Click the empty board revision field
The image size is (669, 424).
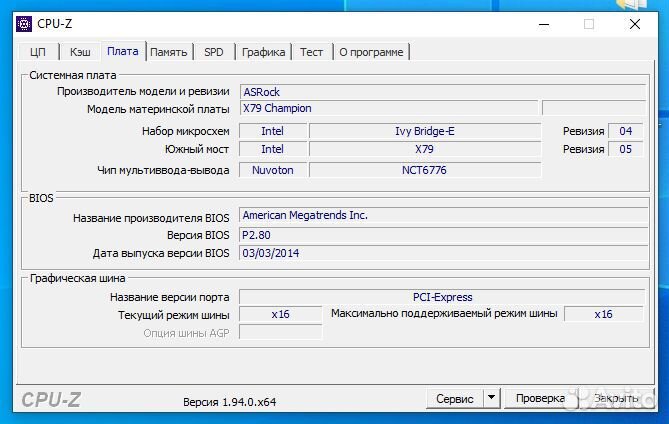pyautogui.click(x=594, y=108)
